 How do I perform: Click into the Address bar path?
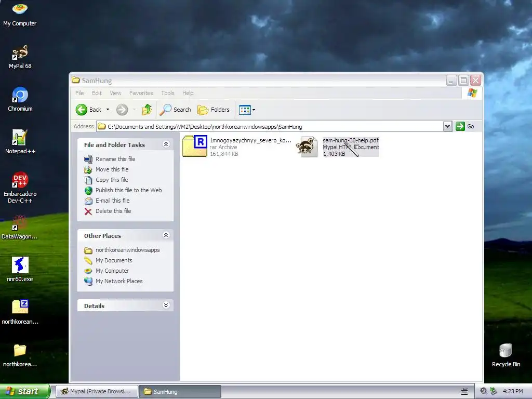pyautogui.click(x=270, y=127)
